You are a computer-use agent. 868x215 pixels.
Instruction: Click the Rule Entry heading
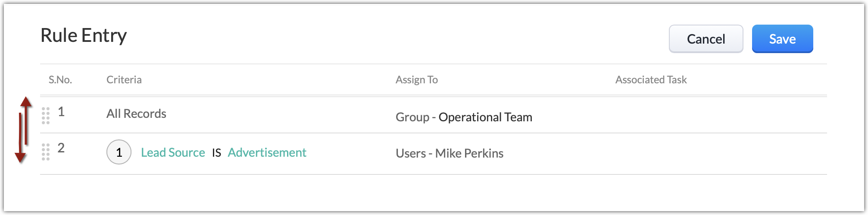[84, 35]
